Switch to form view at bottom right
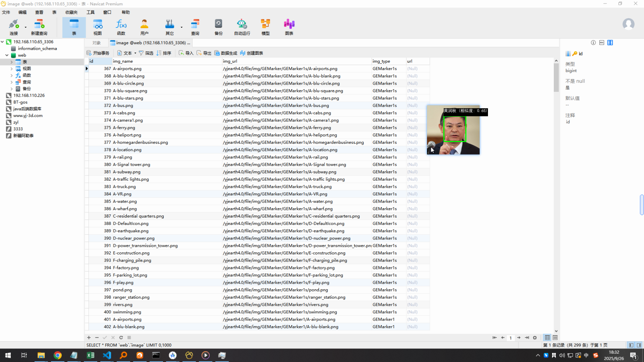644x362 pixels. tap(555, 338)
